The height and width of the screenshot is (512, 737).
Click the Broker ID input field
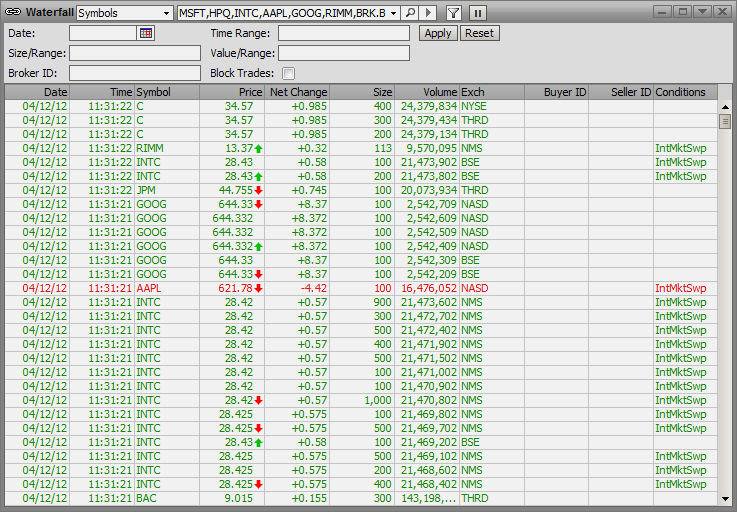click(135, 73)
